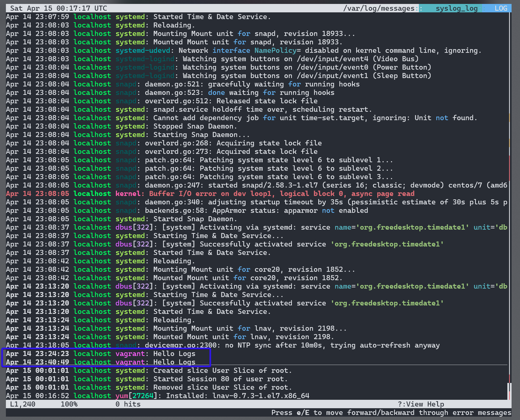Select the started snapd/2.58.3 line
Image resolution: width=520 pixels, height=420 pixels.
point(257,185)
